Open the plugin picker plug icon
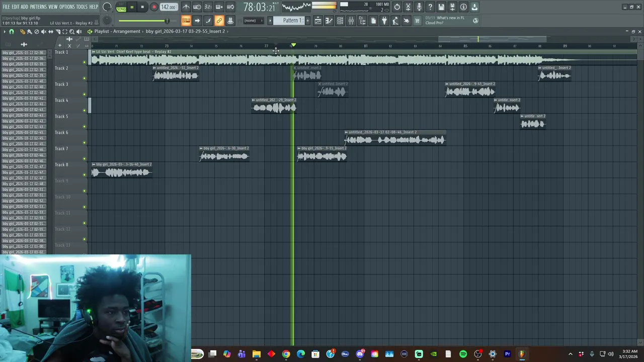This screenshot has width=644, height=362. pyautogui.click(x=384, y=21)
